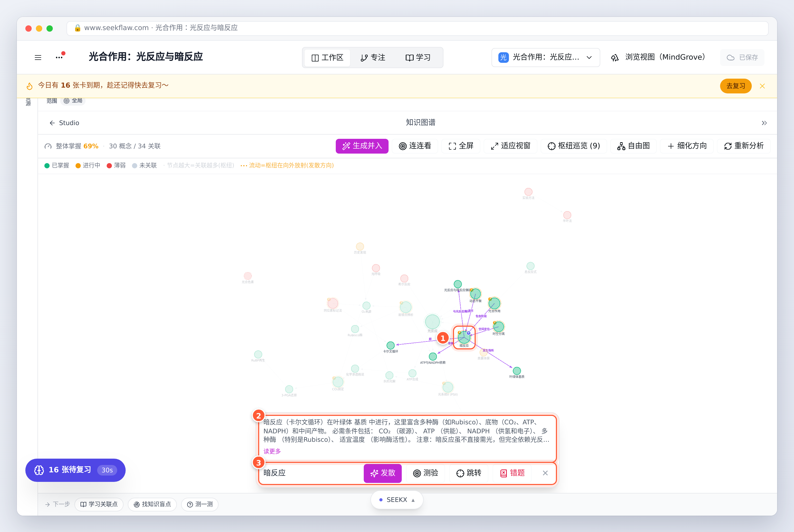Go back to Studio
This screenshot has width=794, height=532.
click(x=64, y=123)
